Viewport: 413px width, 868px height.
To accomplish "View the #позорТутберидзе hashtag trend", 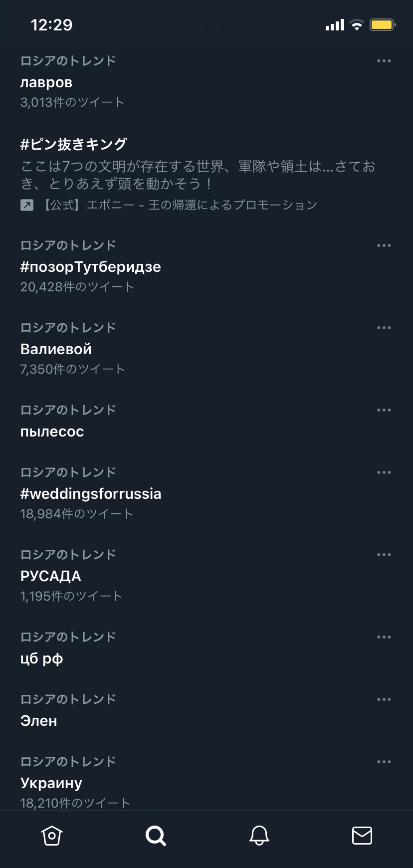I will coord(91,267).
